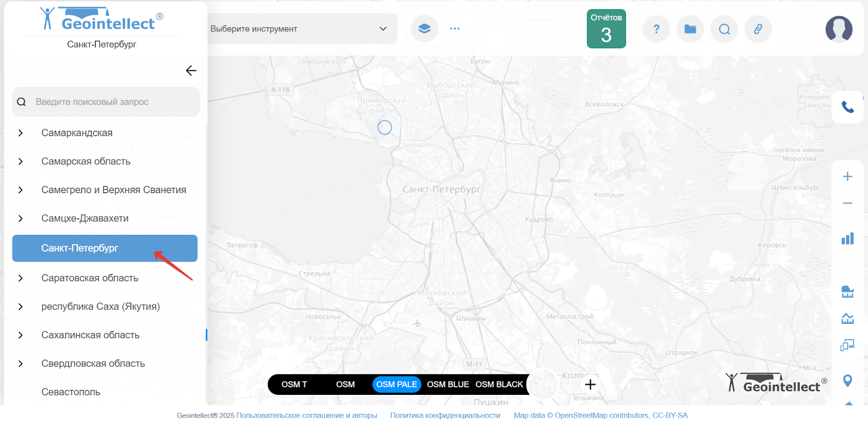The image size is (868, 422).
Task: Open the help question mark icon
Action: [x=656, y=29]
